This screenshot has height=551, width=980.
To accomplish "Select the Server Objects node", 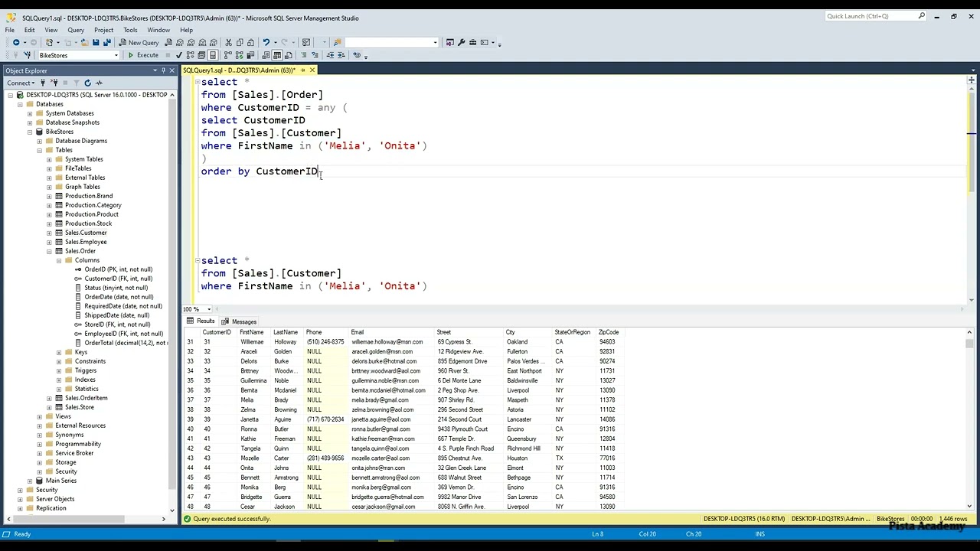I will tap(55, 499).
